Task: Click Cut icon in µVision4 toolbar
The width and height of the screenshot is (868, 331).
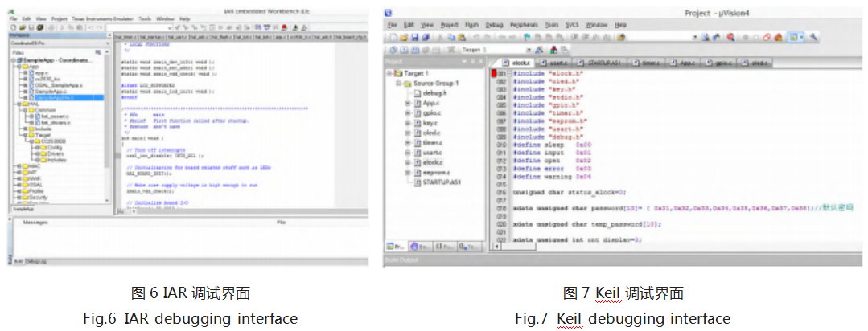Action: pyautogui.click(x=440, y=37)
